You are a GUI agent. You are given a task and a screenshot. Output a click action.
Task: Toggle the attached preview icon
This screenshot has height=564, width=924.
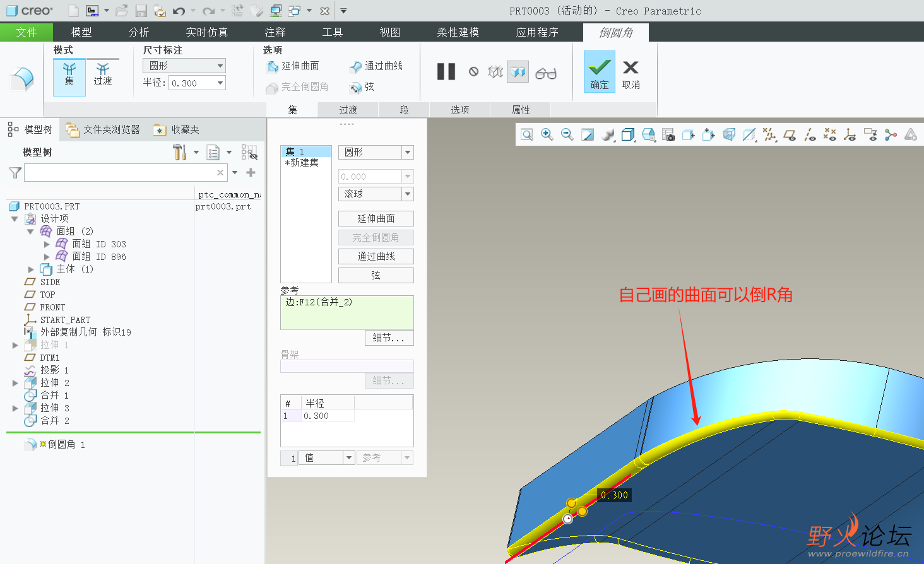518,72
